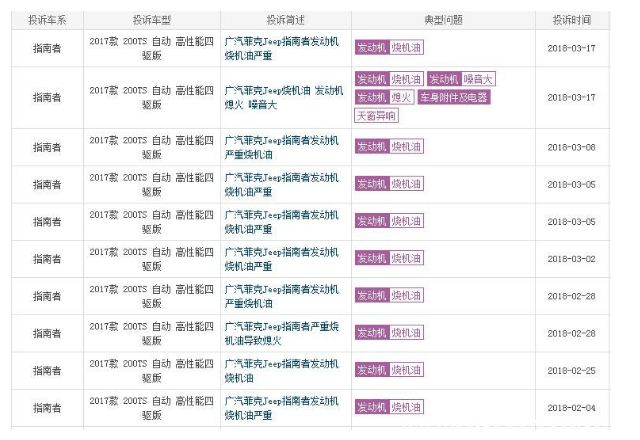Open the 严重烧机油导致熄火 complaint link
This screenshot has height=440, width=640.
pyautogui.click(x=283, y=333)
